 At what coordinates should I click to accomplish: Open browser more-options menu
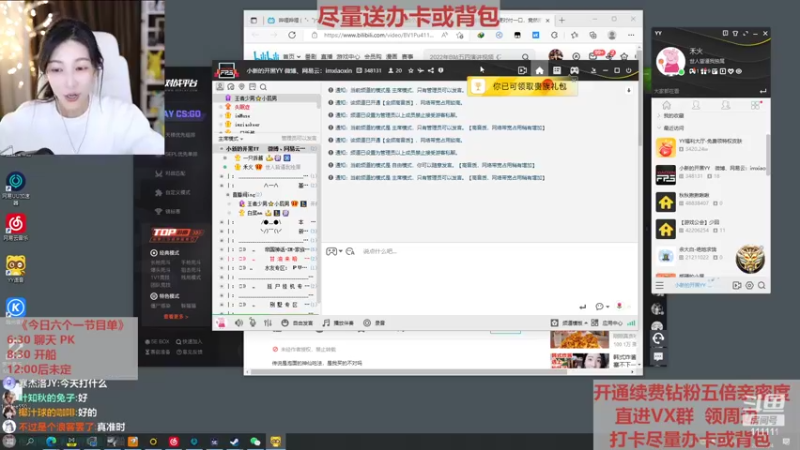(631, 35)
